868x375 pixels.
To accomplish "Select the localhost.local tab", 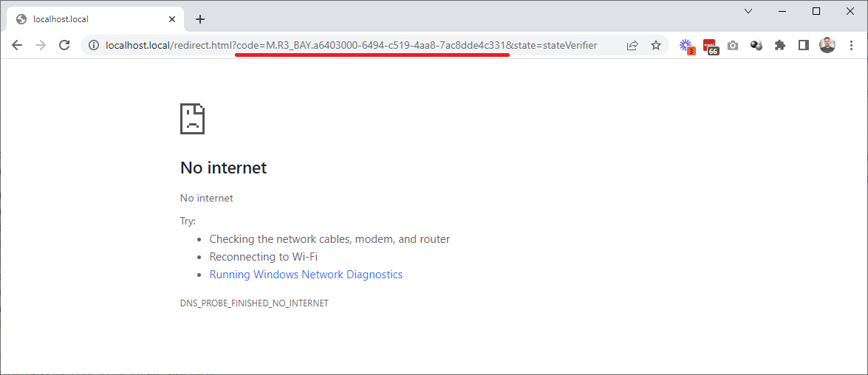I will (89, 19).
